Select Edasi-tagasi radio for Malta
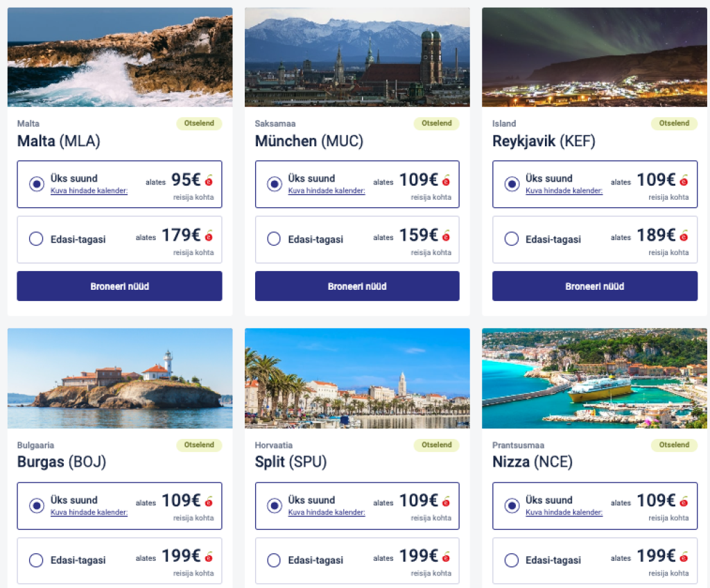710x588 pixels. coord(36,239)
